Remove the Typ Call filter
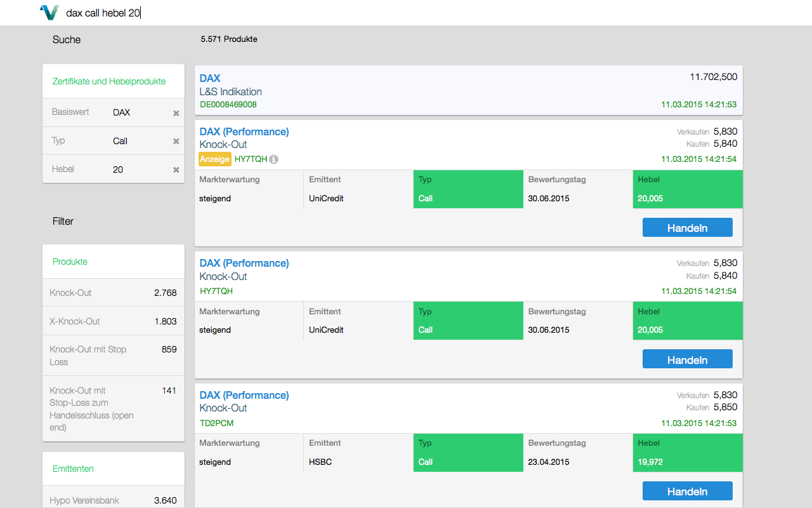 pyautogui.click(x=176, y=141)
